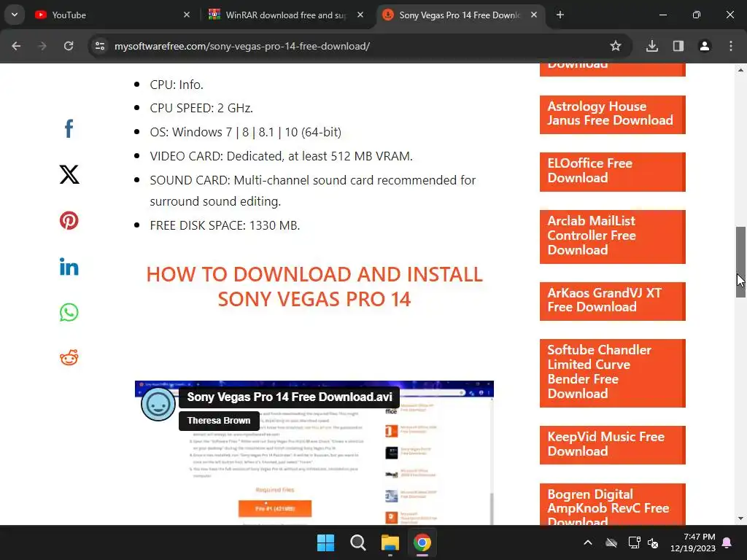Viewport: 747px width, 560px height.
Task: Click the address bar URL
Action: [x=242, y=46]
